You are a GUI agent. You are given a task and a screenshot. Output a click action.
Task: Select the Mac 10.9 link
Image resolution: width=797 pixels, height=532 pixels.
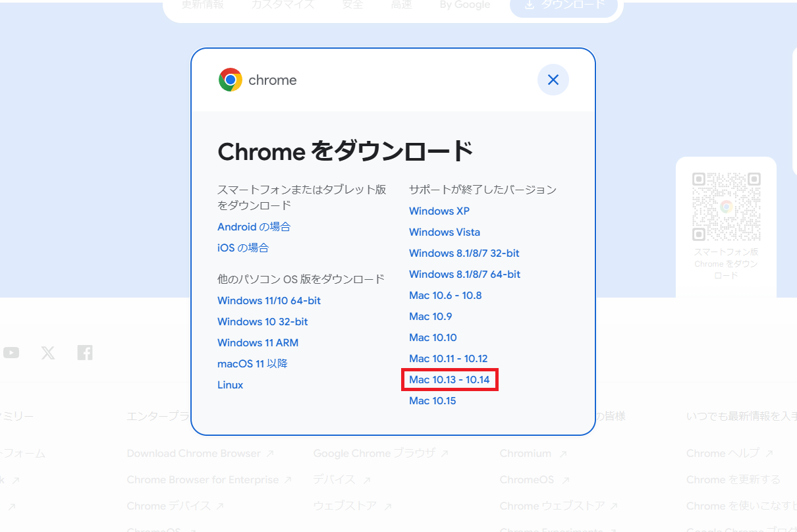pyautogui.click(x=431, y=316)
